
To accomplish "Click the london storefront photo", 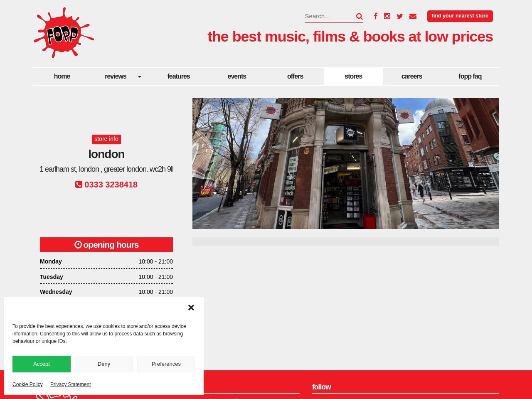I will pyautogui.click(x=345, y=163).
